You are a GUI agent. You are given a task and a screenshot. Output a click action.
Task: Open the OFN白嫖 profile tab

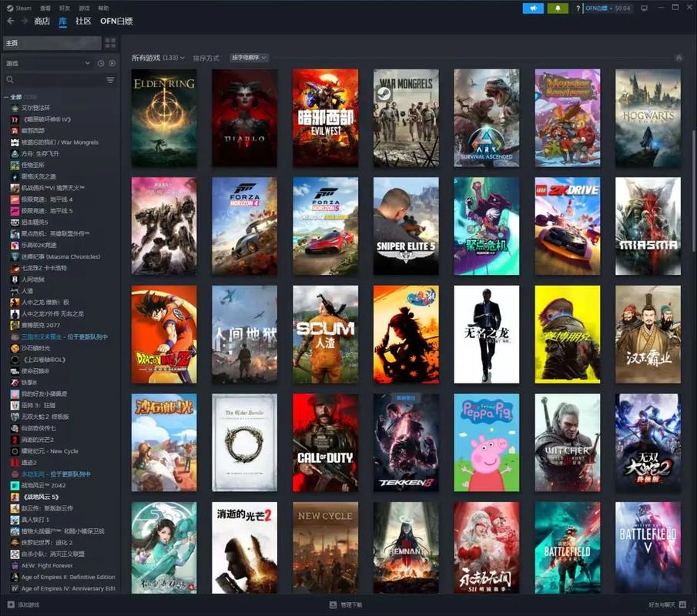coord(116,21)
